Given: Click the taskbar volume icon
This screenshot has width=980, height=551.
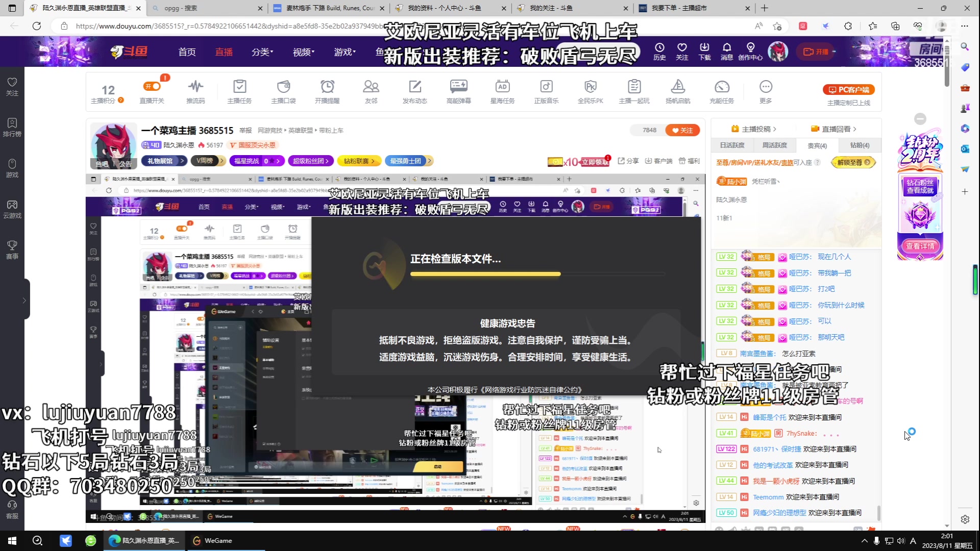Looking at the screenshot, I should click(900, 541).
